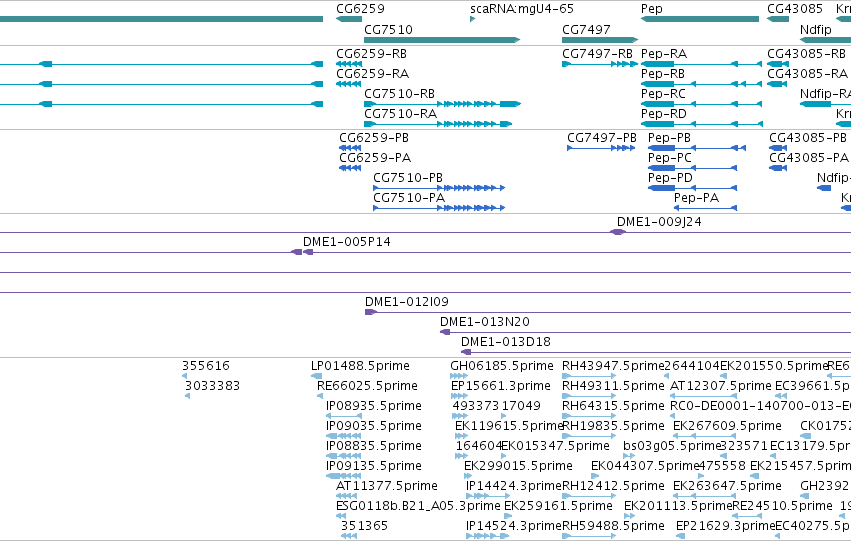The width and height of the screenshot is (851, 541).
Task: Open protein CG7497-PB
Action: (x=602, y=138)
